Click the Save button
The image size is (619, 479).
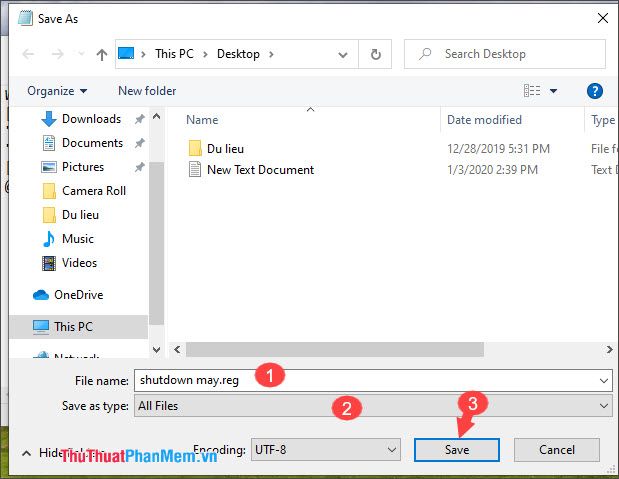(457, 449)
